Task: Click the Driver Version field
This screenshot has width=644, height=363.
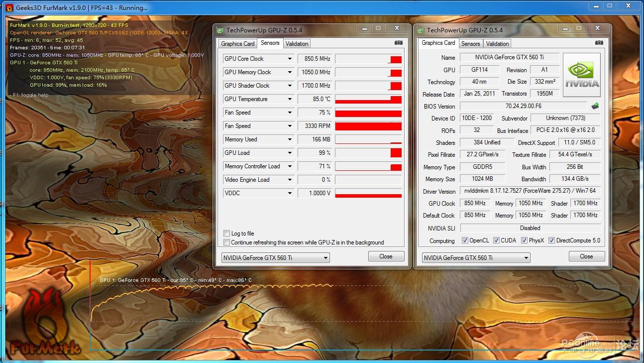Action: tap(530, 191)
